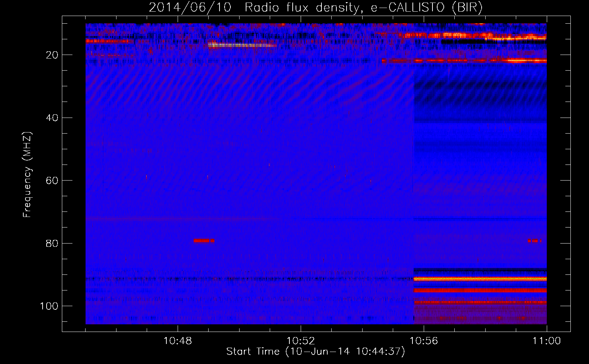Click the "100" frequency tick label
This screenshot has height=364, width=589.
tap(49, 306)
